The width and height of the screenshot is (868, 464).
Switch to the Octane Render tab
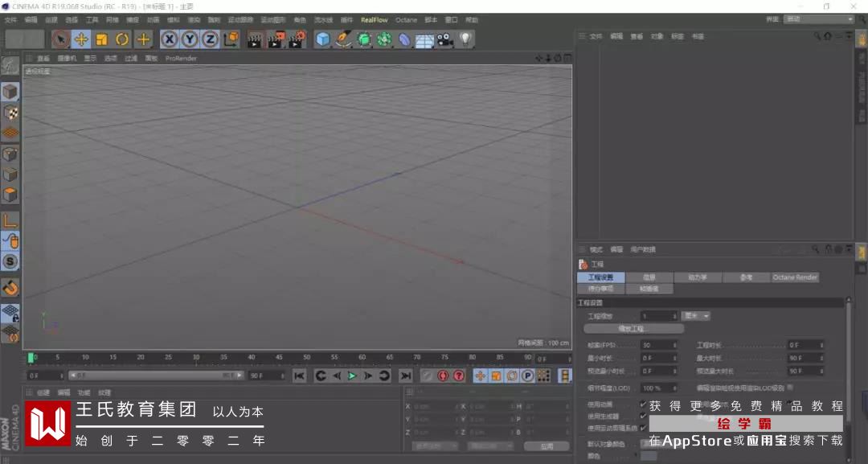[x=795, y=277]
